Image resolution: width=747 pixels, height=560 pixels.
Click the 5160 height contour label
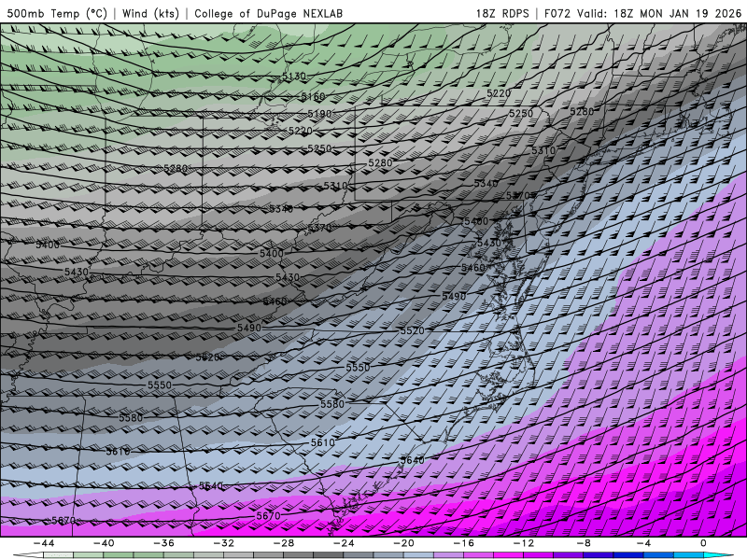(313, 97)
